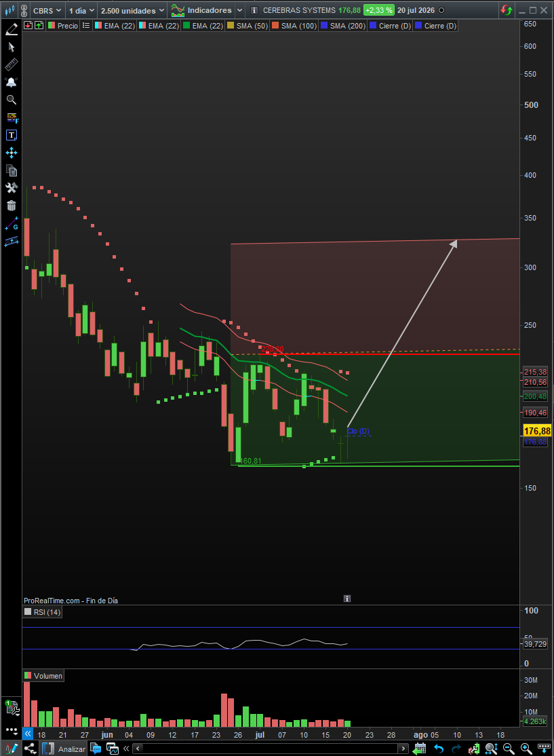Click the copy objects icon
This screenshot has height=756, width=554.
[12, 170]
